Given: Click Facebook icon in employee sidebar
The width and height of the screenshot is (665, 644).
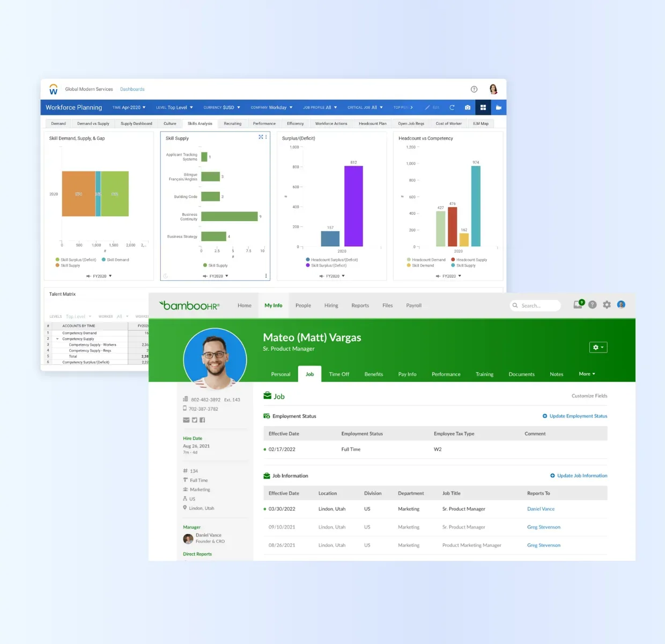Looking at the screenshot, I should 202,420.
